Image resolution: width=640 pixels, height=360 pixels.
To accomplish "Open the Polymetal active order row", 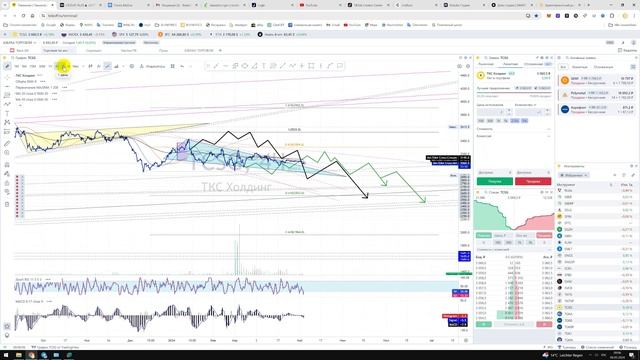I will pyautogui.click(x=597, y=95).
